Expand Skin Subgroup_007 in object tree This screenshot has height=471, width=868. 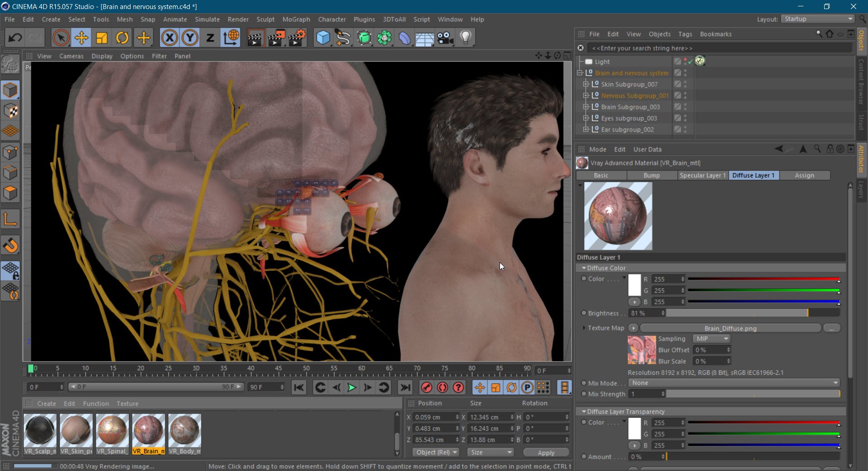coord(586,84)
